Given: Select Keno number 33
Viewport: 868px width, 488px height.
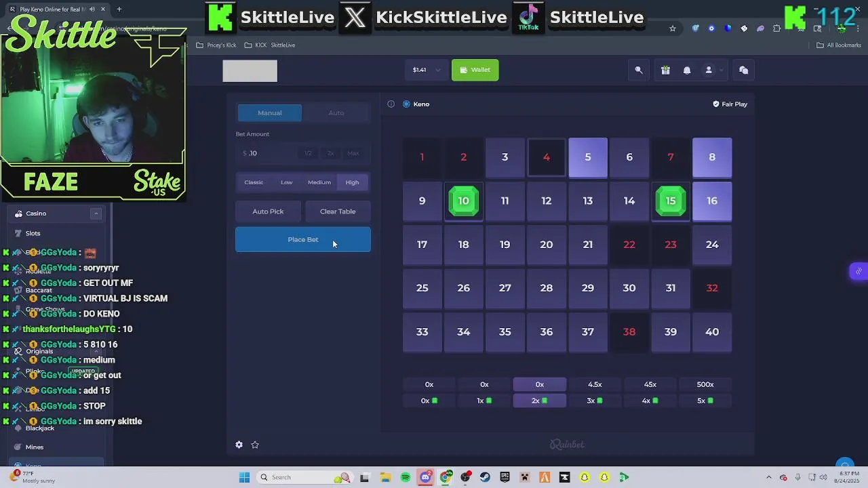Looking at the screenshot, I should click(x=422, y=332).
